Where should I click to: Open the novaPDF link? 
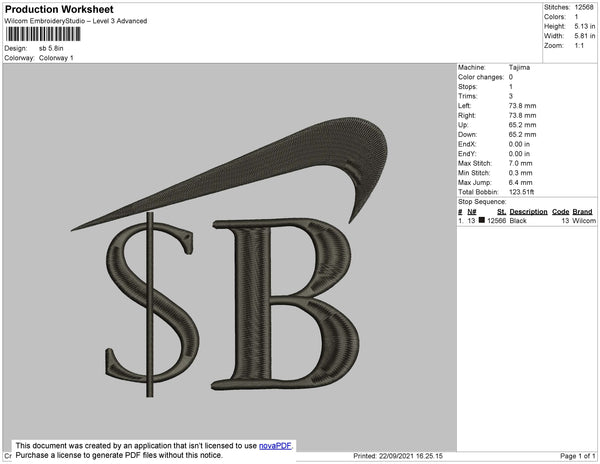275,446
